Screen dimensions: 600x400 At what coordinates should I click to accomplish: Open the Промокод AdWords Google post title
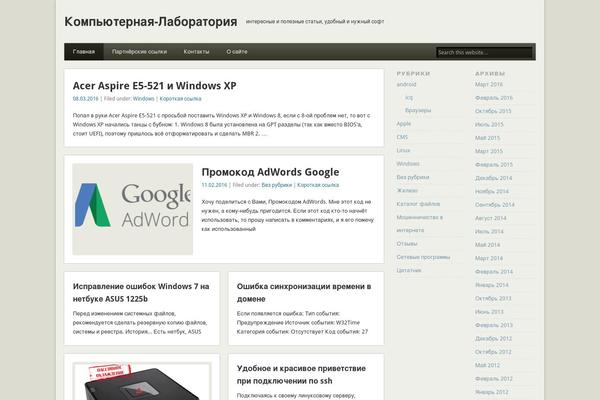(270, 172)
